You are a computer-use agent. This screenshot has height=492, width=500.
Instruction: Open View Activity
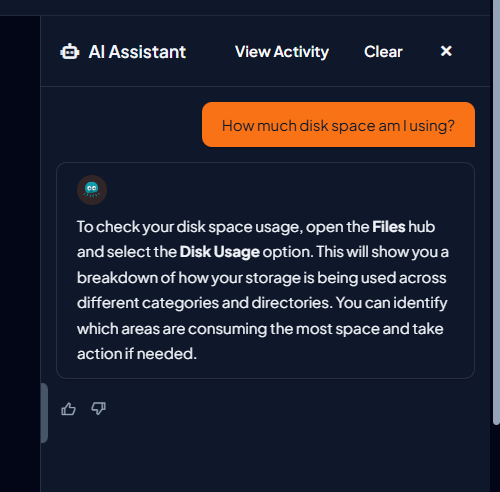coord(282,52)
